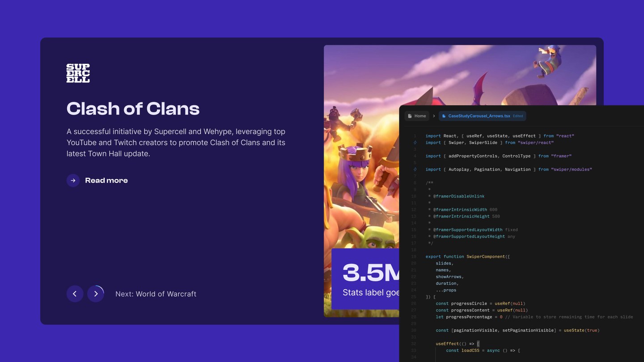Click the Next: World of Warcraft label

(156, 294)
